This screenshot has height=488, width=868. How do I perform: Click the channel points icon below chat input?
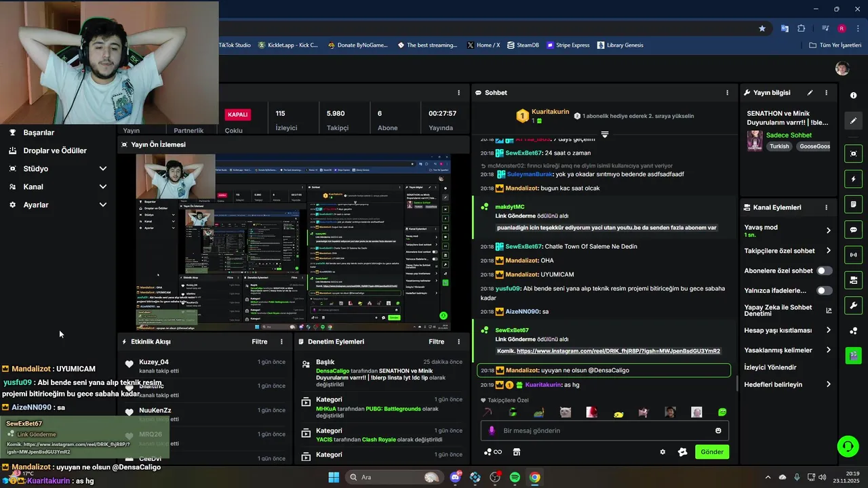tap(493, 452)
